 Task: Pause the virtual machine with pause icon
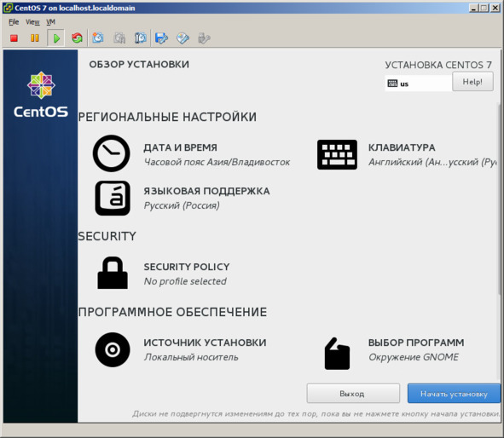click(x=35, y=38)
